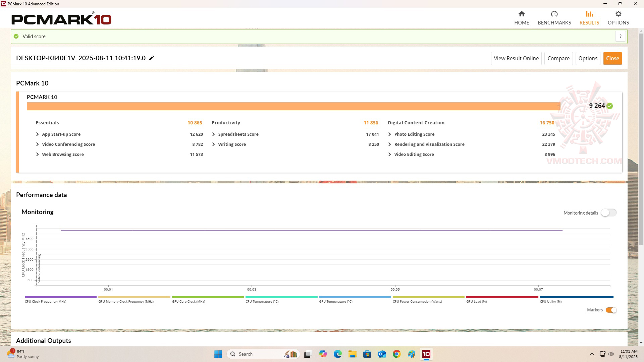
Task: Expand Photo Editing Score breakdown
Action: pos(390,134)
